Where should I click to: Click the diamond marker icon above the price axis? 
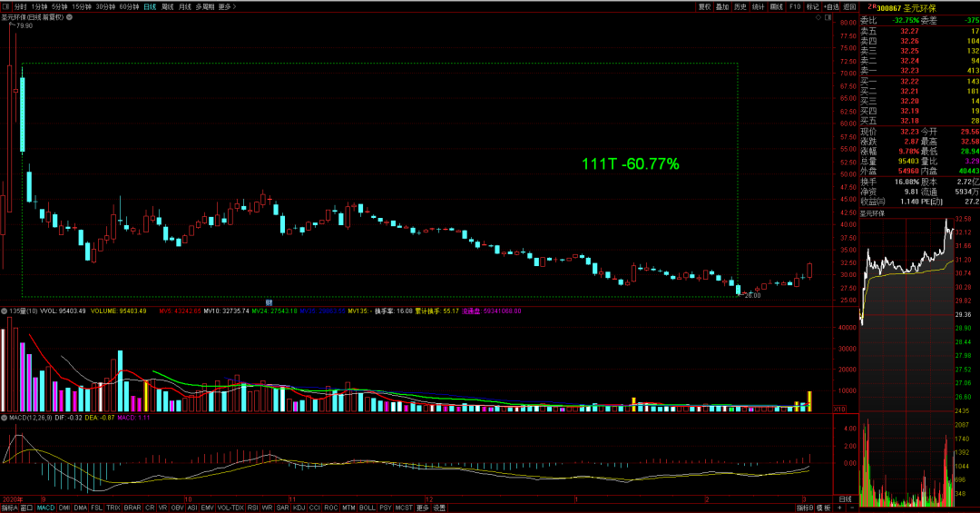tap(818, 17)
